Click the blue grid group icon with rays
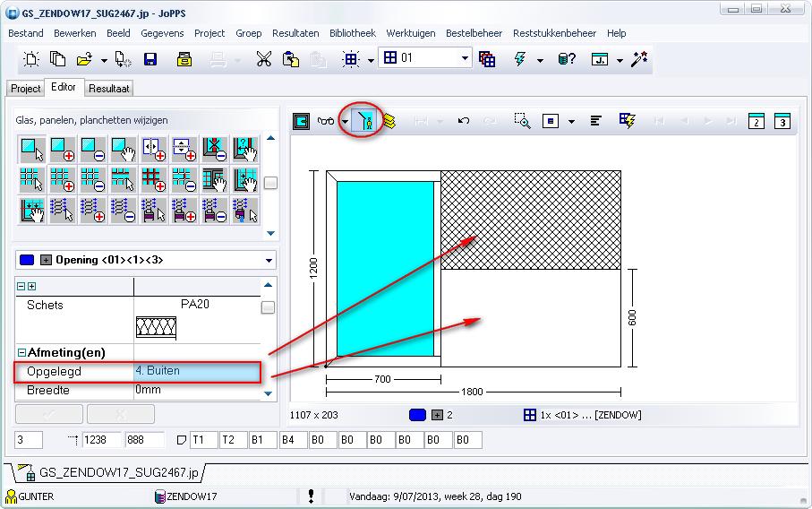The width and height of the screenshot is (812, 509). point(351,59)
